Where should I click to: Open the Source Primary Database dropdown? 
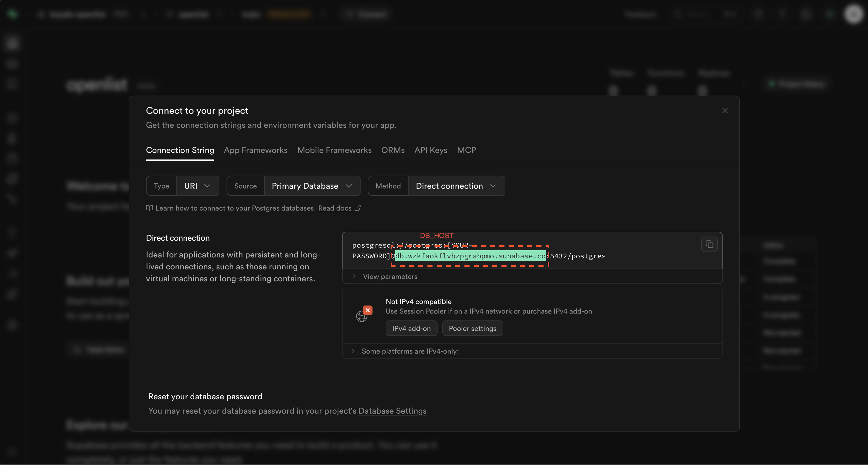[312, 186]
